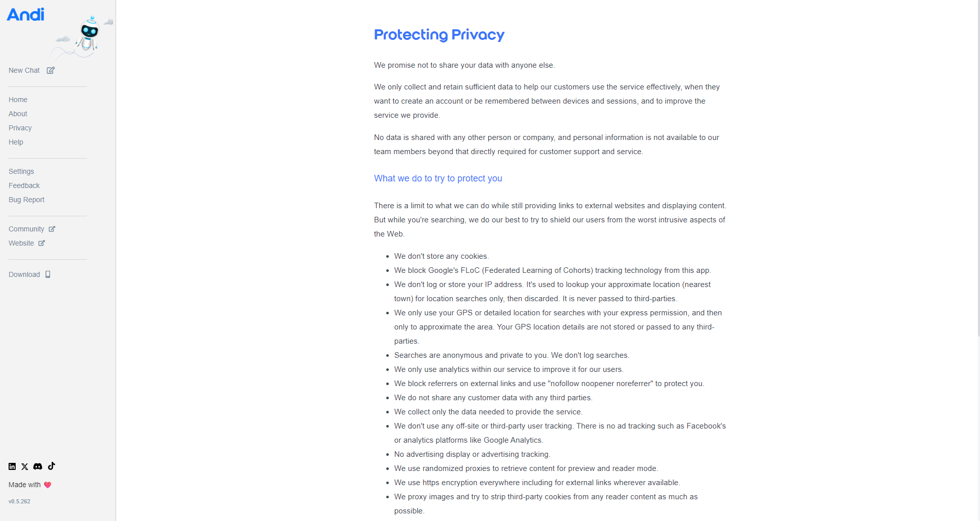
Task: Open the About page
Action: pyautogui.click(x=18, y=114)
